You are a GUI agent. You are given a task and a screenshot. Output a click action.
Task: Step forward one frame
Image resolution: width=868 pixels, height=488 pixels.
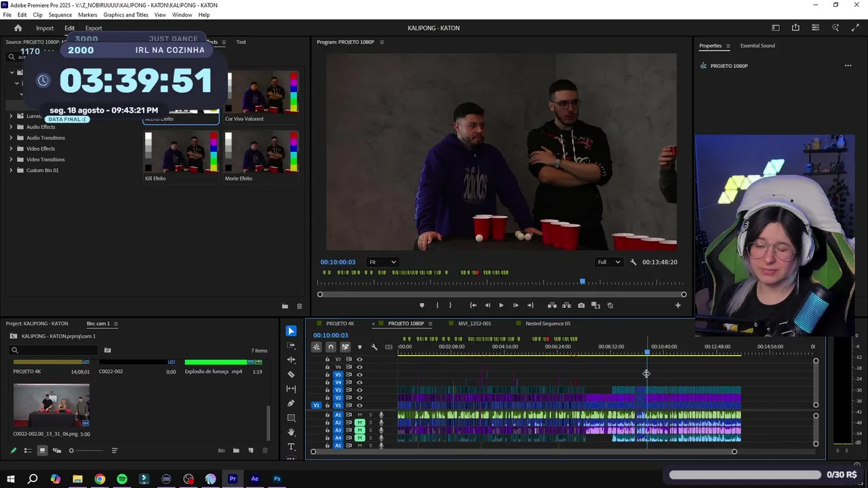515,305
